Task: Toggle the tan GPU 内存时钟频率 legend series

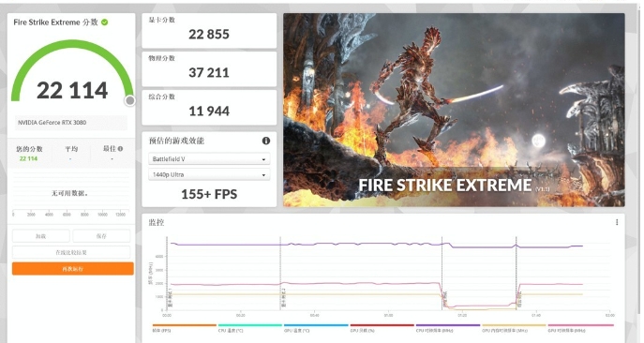Action: coord(514,328)
